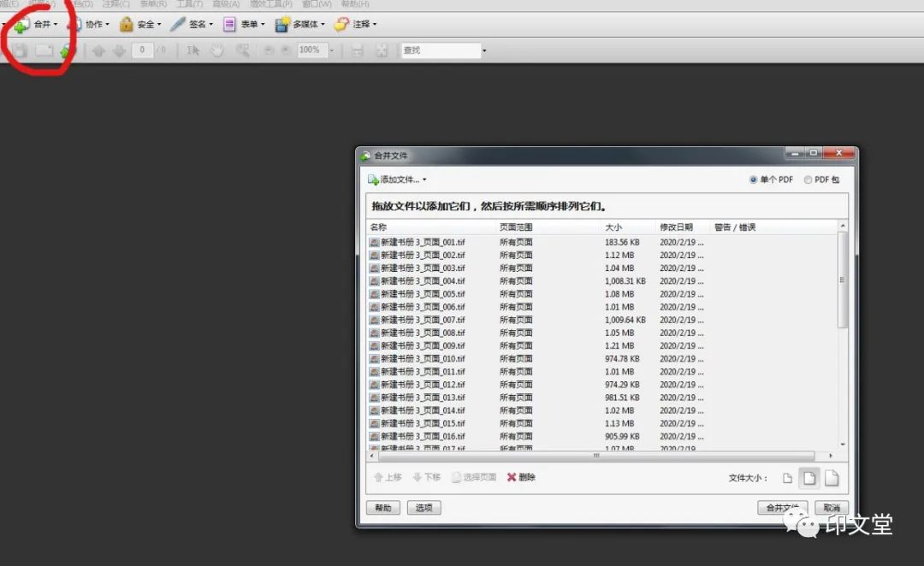The width and height of the screenshot is (924, 566).
Task: Open the 添加文件 dropdown
Action: [397, 180]
